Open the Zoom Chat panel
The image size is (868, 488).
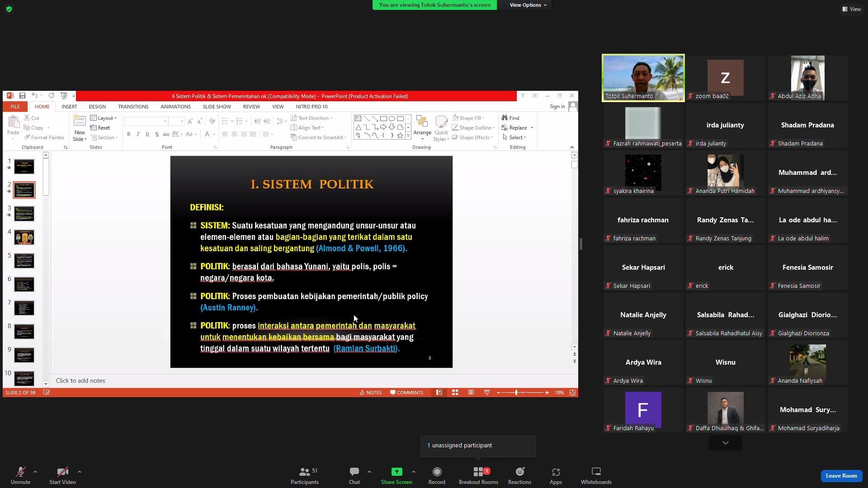pos(354,476)
